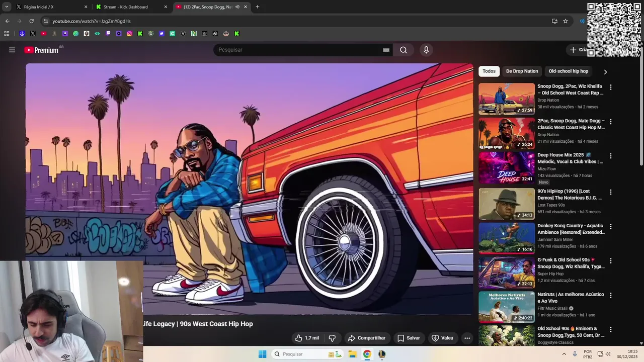The image size is (644, 362).
Task: Dislike the video with thumbs down
Action: (x=332, y=338)
